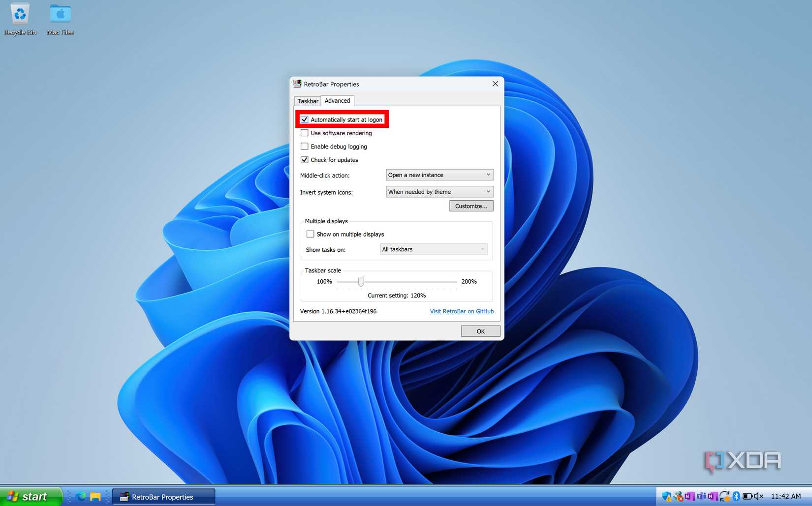Enable Show on multiple displays
The width and height of the screenshot is (812, 506).
[310, 234]
